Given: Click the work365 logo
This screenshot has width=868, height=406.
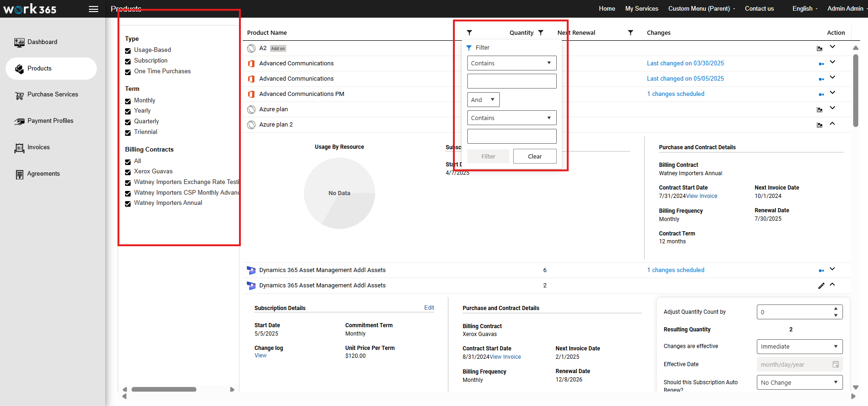Looking at the screenshot, I should [30, 9].
